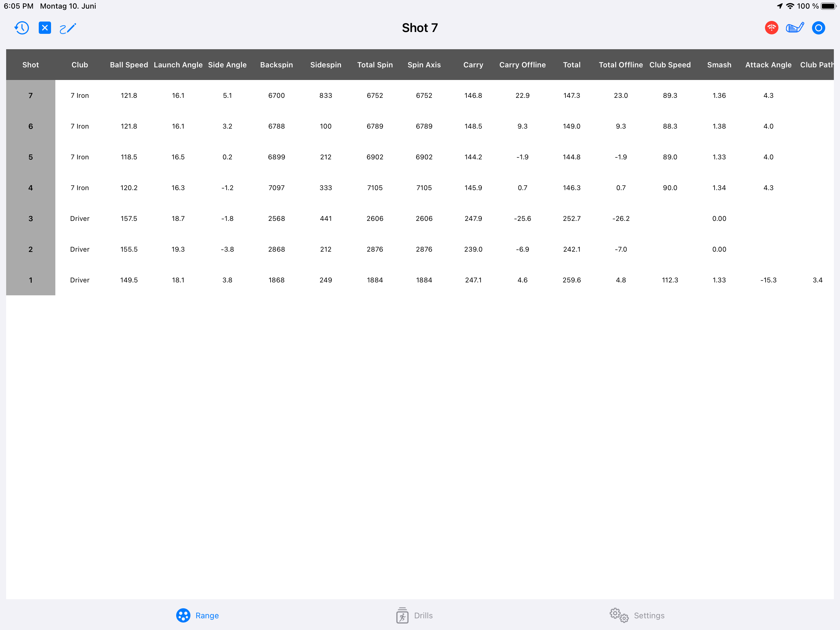Open the shot history clock icon
The height and width of the screenshot is (630, 840).
[22, 28]
